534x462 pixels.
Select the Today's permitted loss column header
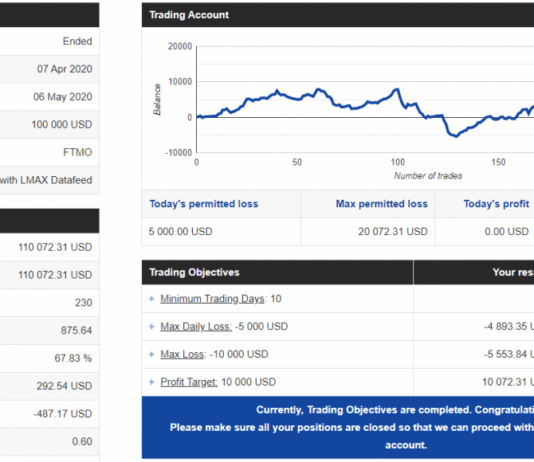point(204,204)
